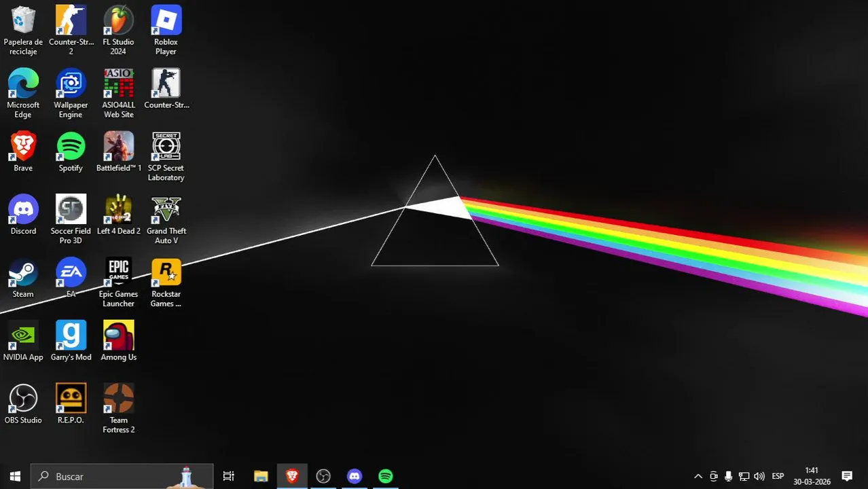Open Task View from the taskbar
868x489 pixels.
pos(229,476)
